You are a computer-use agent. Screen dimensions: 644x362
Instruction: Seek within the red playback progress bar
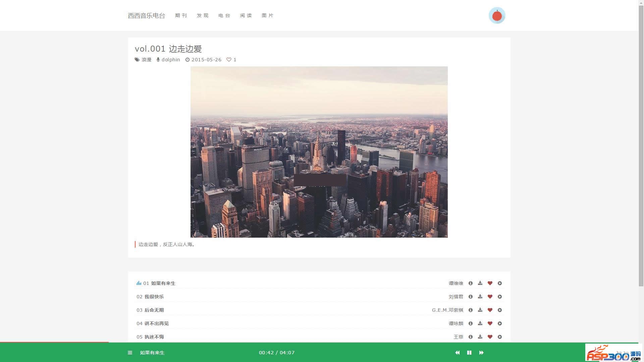54,342
